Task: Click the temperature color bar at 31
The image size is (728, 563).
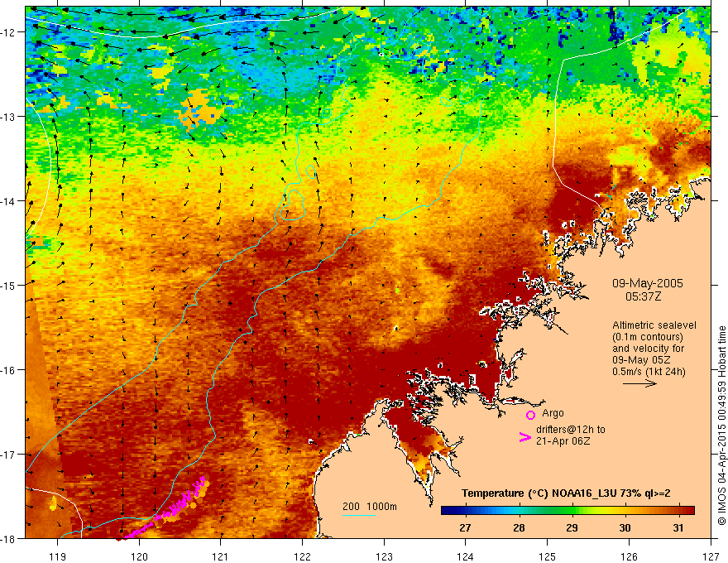Action: pos(679,511)
